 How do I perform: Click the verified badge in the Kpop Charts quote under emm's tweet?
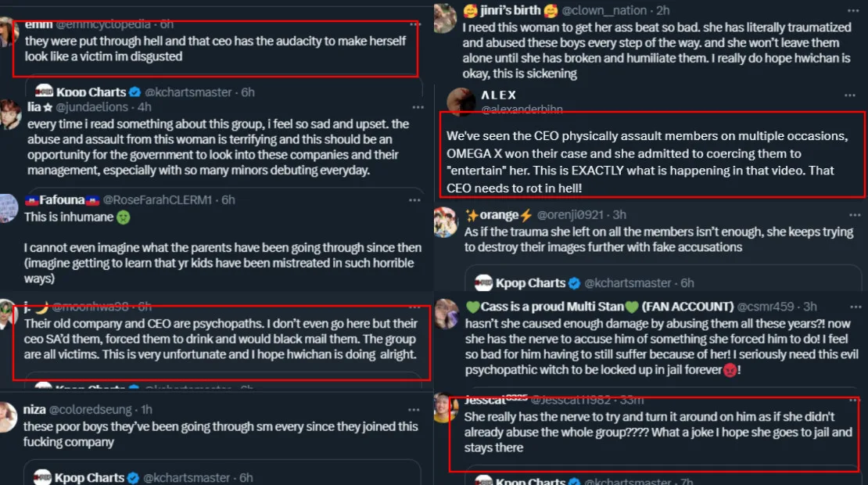click(x=135, y=92)
